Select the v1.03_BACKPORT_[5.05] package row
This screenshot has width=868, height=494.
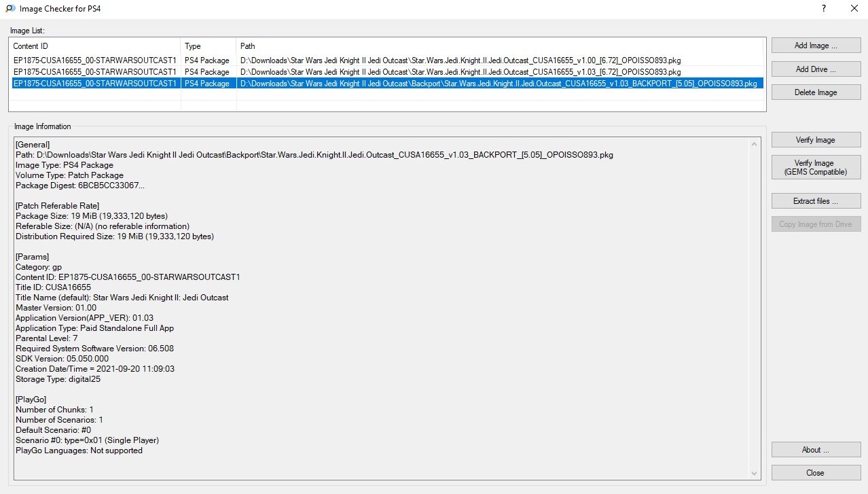coord(386,84)
